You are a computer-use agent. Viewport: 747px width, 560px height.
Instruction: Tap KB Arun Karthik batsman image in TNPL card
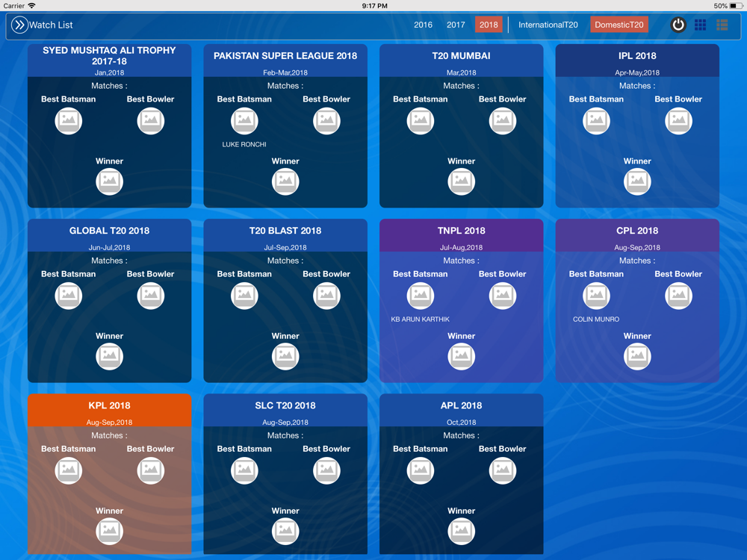(420, 295)
